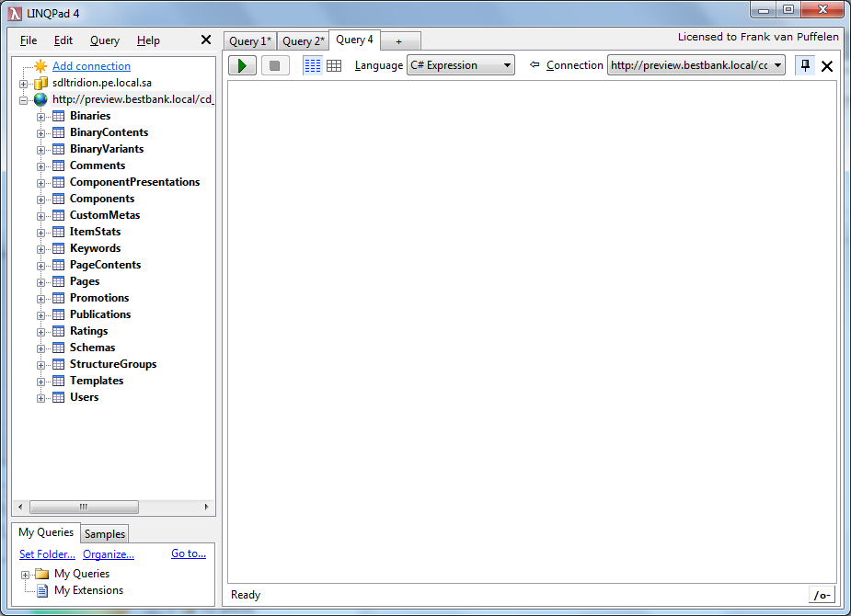Click the globe icon of the preview.bestbank connection
The width and height of the screenshot is (851, 616).
[x=40, y=99]
